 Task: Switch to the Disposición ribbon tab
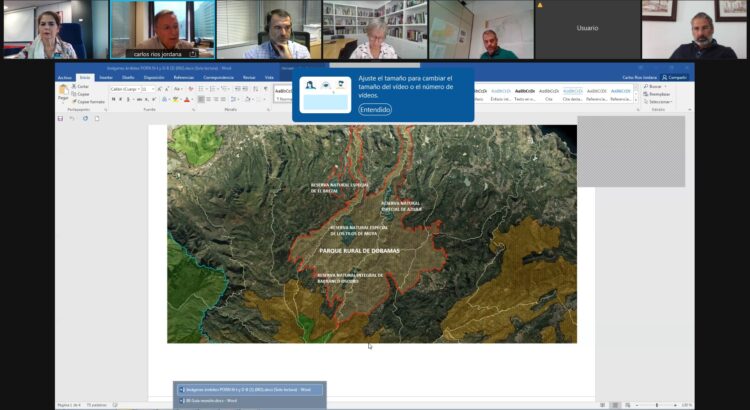point(154,78)
